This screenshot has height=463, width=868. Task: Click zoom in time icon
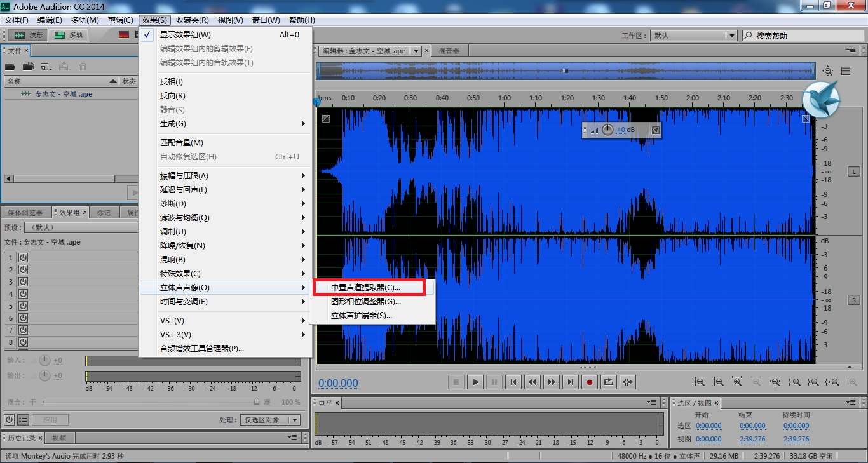737,382
